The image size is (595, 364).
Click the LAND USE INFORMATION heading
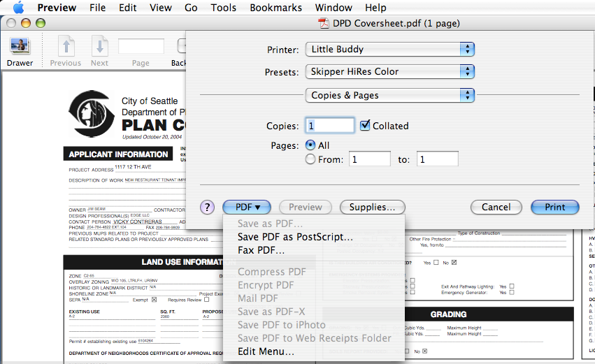[189, 262]
